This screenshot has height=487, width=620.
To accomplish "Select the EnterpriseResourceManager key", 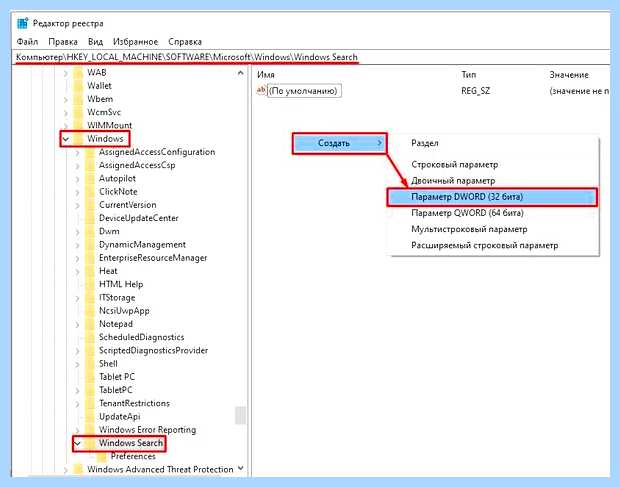I will [x=153, y=258].
